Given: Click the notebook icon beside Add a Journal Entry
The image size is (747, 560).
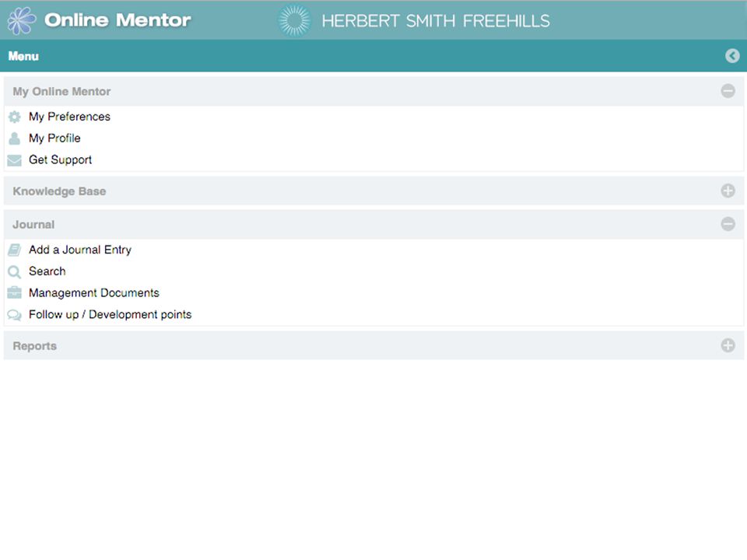Looking at the screenshot, I should coord(15,250).
